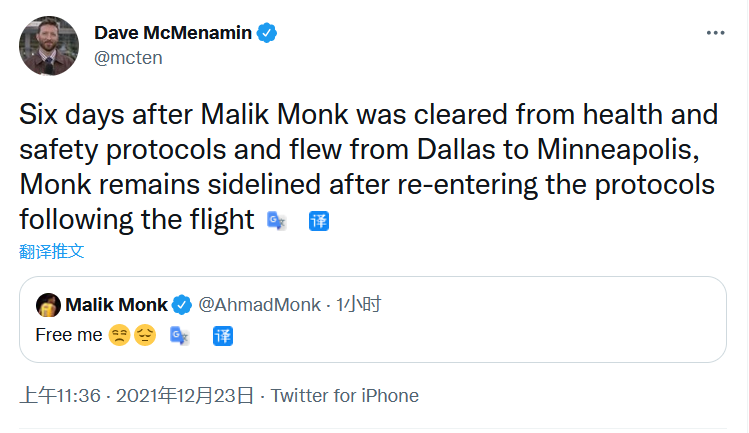Screen dimensions: 749x433
Task: Click the Google Translate icon in the quoted tweet
Action: [x=180, y=335]
